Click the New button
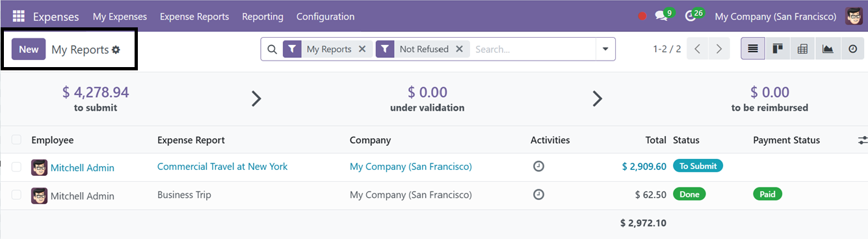868x239 pixels. (x=29, y=49)
